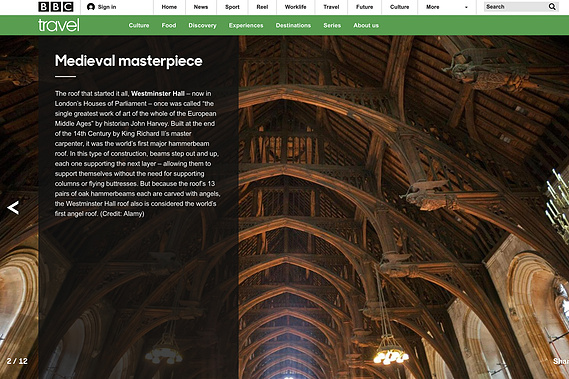The image size is (569, 379).
Task: Click the Sign in profile icon
Action: [91, 7]
